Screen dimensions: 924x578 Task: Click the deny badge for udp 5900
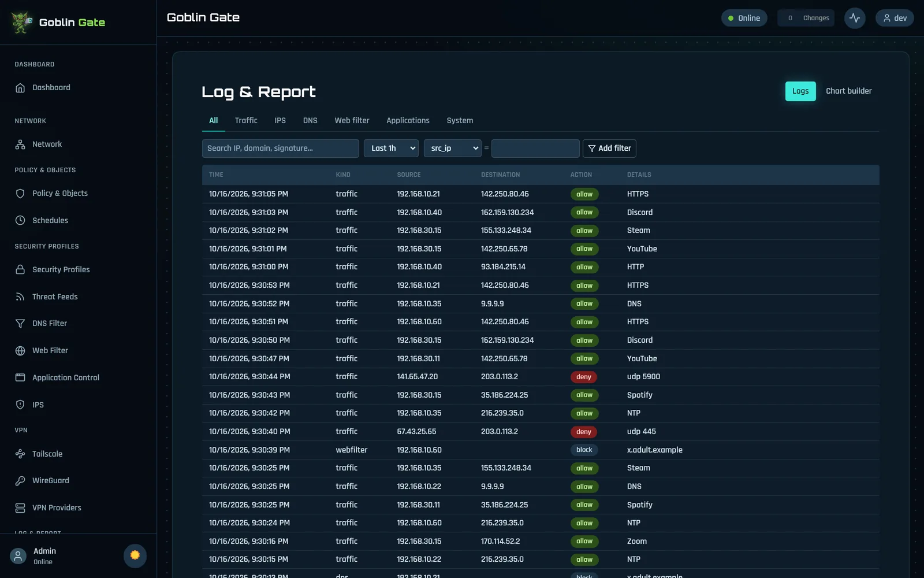coord(583,377)
